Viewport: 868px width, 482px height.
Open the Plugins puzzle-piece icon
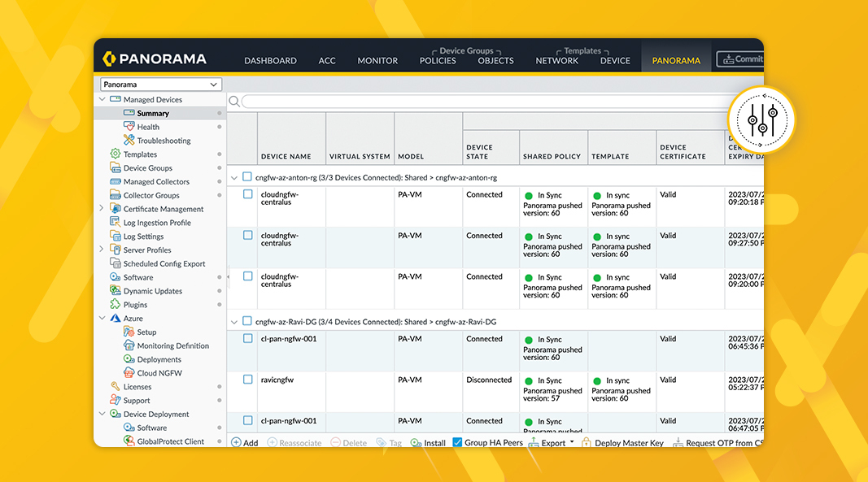[x=116, y=305]
